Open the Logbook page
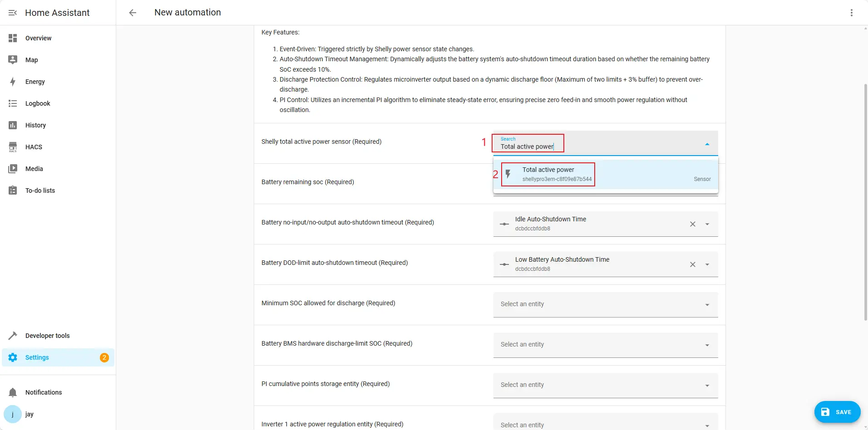 coord(38,103)
